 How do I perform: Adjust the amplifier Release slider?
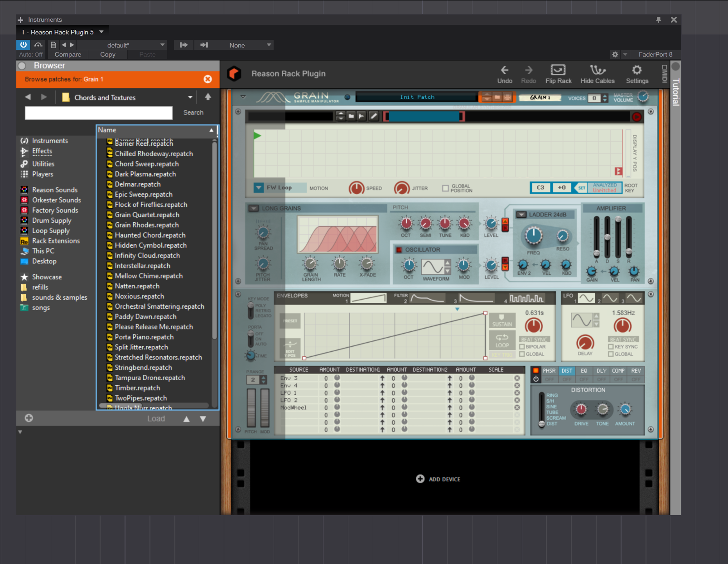[x=629, y=251]
